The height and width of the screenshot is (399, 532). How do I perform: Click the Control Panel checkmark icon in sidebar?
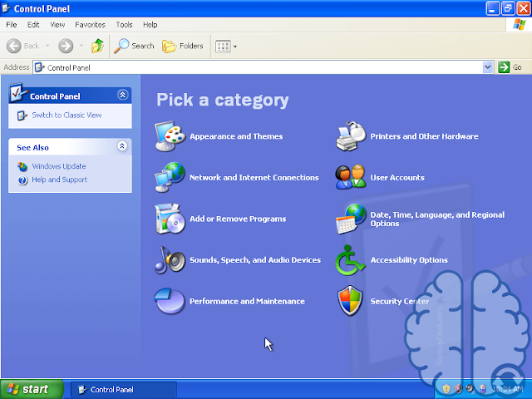pyautogui.click(x=18, y=92)
